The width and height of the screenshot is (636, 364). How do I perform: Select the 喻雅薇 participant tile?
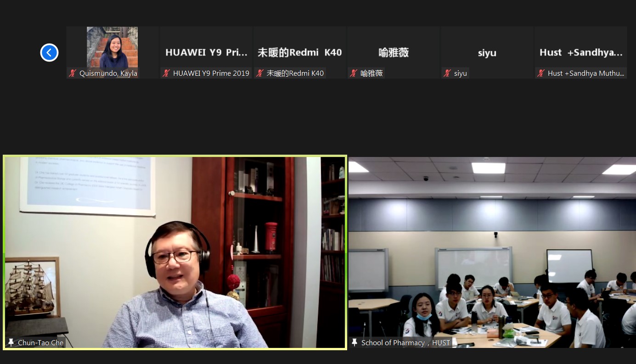click(394, 52)
